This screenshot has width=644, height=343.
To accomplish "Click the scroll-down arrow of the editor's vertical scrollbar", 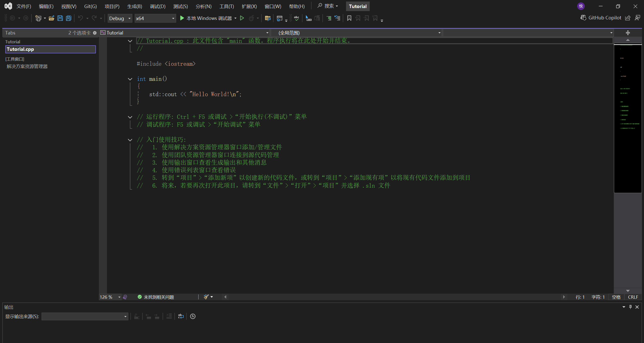I will (x=628, y=291).
